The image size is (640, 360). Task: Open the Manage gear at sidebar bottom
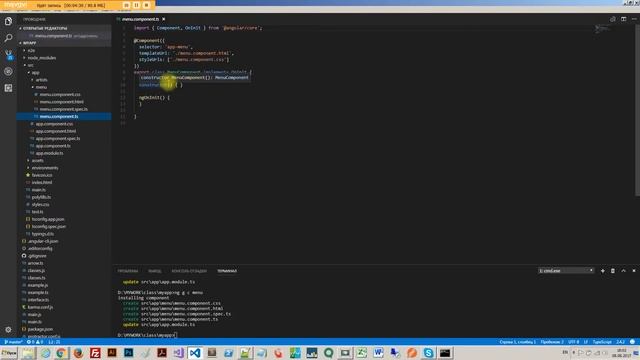pyautogui.click(x=8, y=329)
